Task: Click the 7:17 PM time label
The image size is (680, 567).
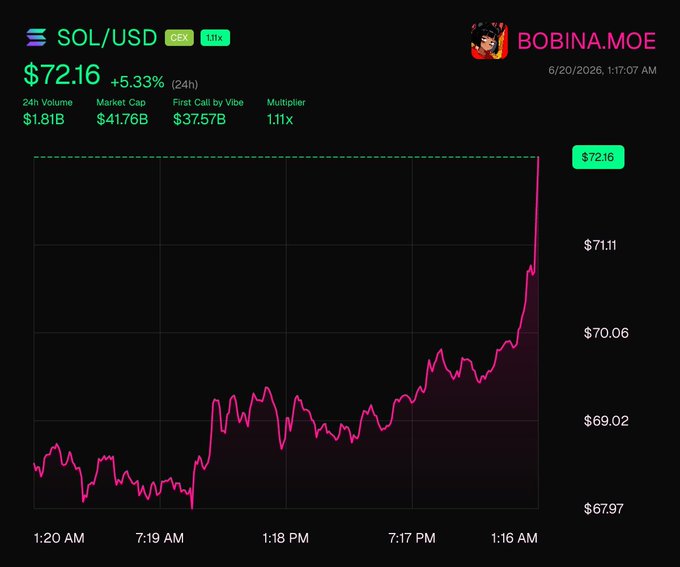Action: tap(412, 538)
